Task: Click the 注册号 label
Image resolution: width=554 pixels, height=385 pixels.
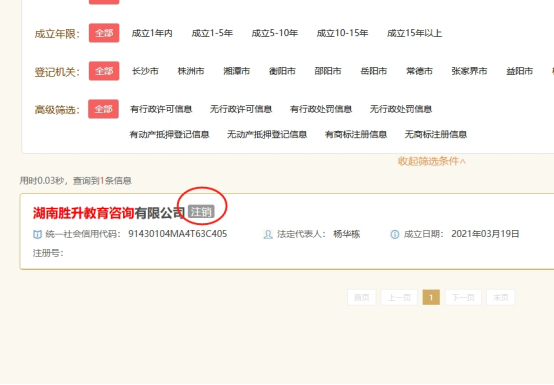Action: coord(48,253)
